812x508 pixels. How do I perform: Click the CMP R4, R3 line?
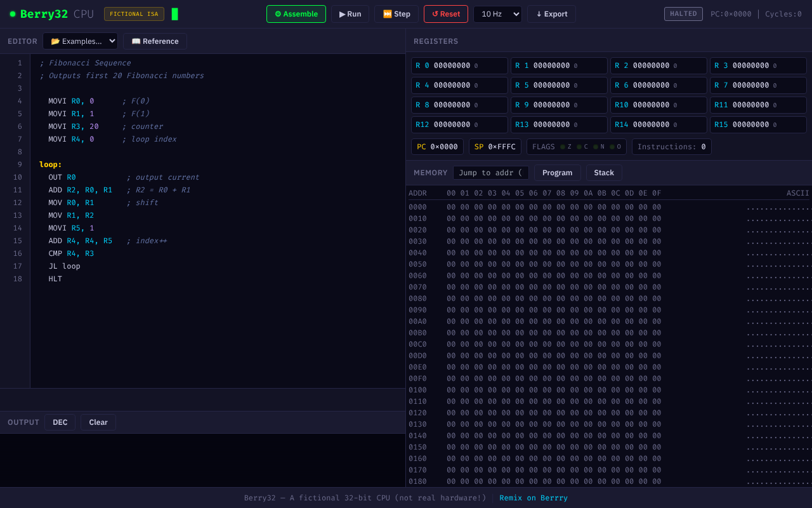[71, 253]
